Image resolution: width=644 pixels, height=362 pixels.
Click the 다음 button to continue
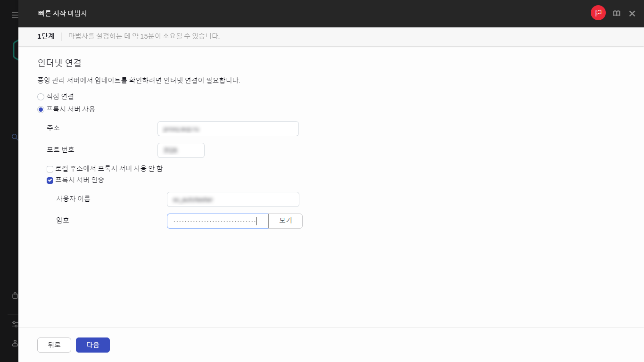(x=92, y=345)
